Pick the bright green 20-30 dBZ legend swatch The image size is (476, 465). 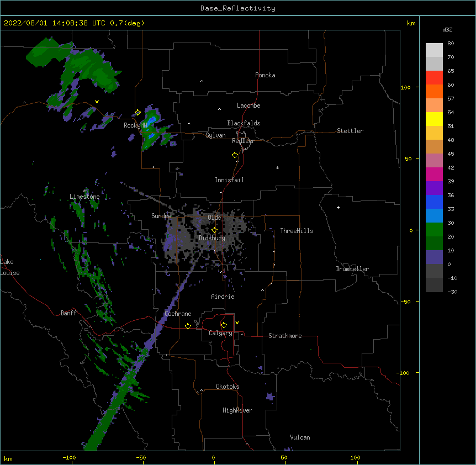coord(434,230)
